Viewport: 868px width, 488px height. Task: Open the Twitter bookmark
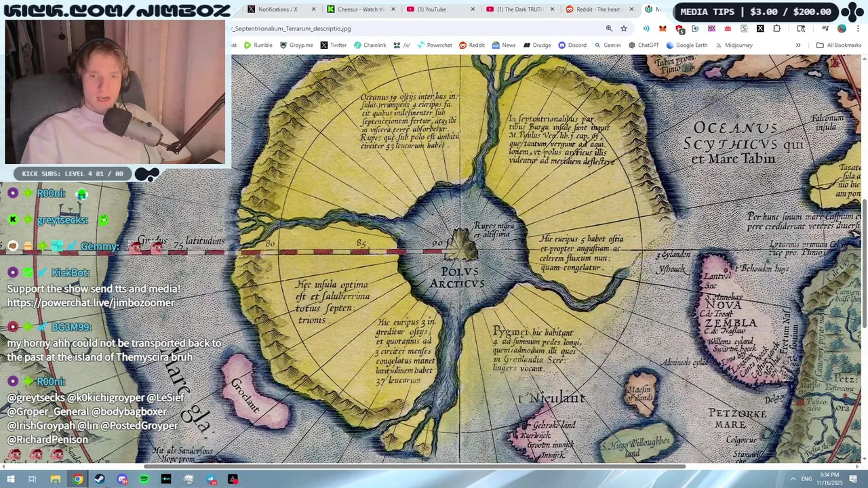334,45
